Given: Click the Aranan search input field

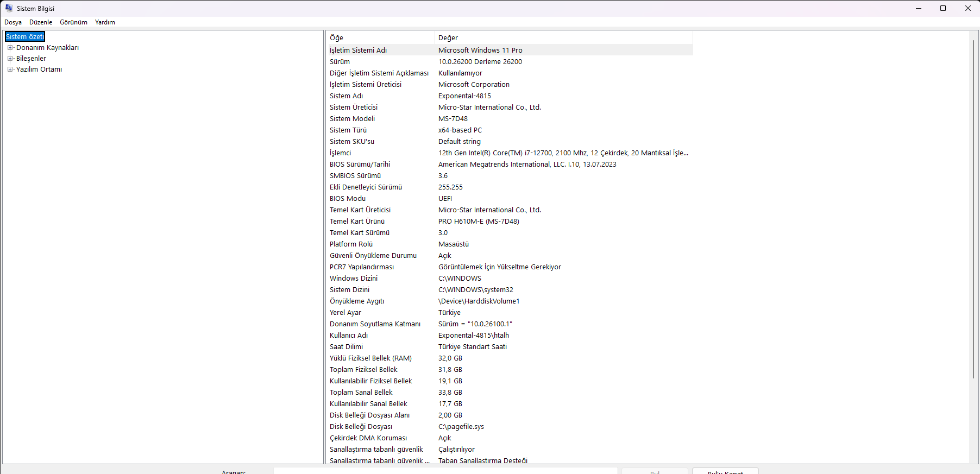Looking at the screenshot, I should [445, 471].
